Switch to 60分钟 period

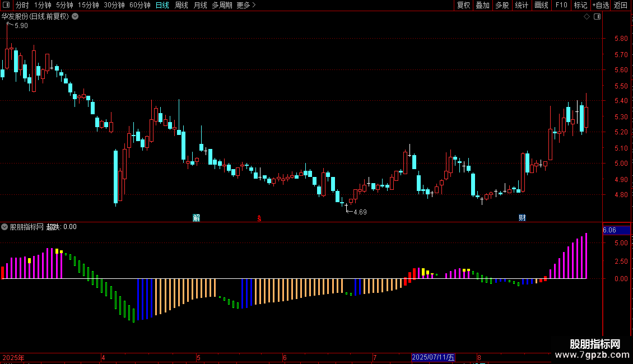click(139, 5)
